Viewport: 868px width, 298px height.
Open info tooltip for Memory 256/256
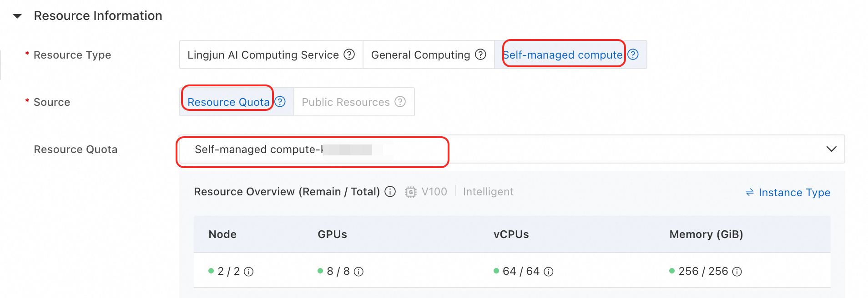[x=737, y=271]
